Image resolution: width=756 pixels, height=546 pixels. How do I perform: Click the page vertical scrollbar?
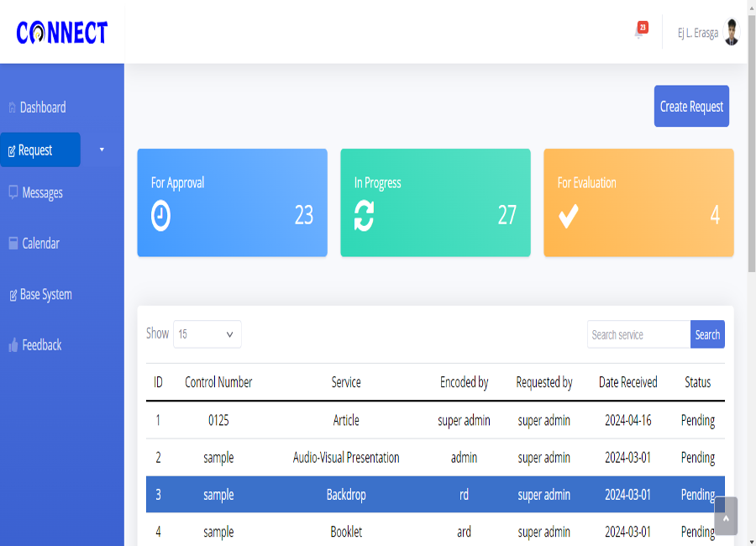(x=751, y=168)
